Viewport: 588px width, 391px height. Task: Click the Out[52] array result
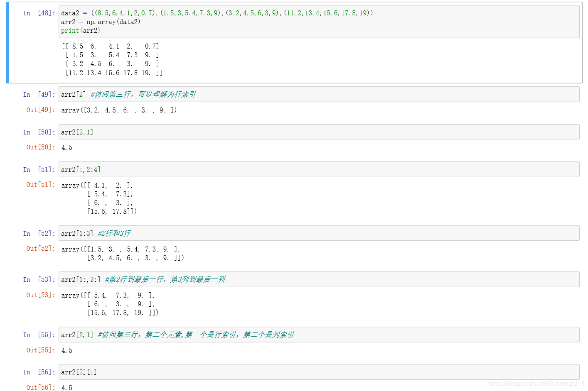tap(123, 254)
